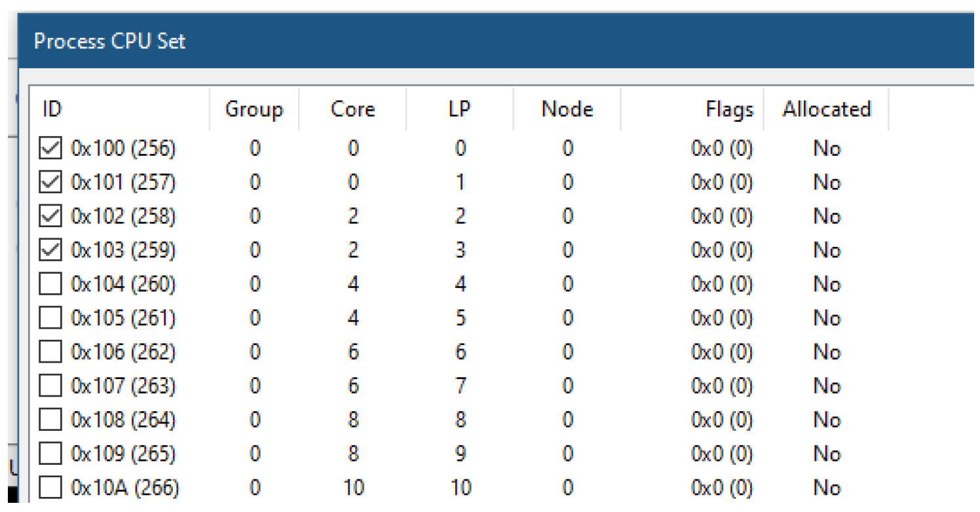980x512 pixels.
Task: Enable the 0x104 (260) CPU set checkbox
Action: pyautogui.click(x=50, y=284)
